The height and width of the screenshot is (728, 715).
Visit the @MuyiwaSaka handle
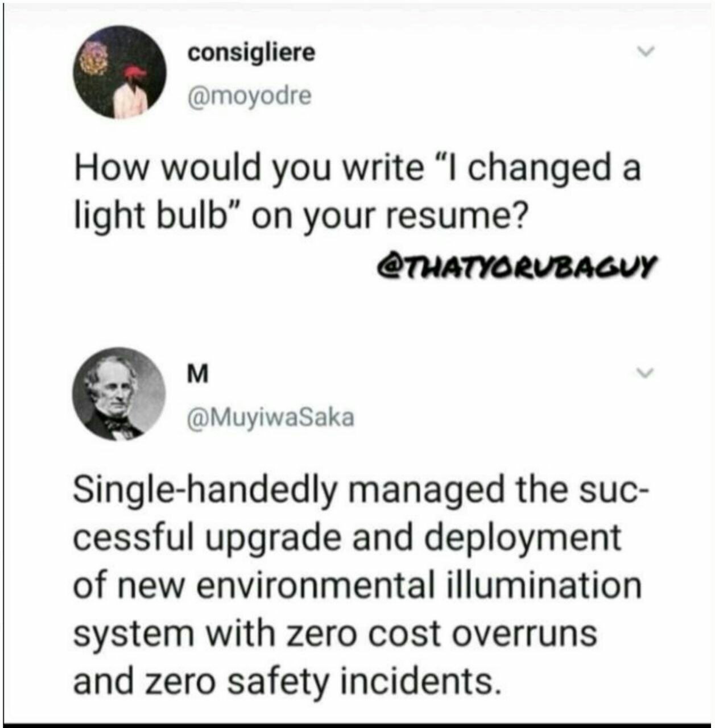coord(271,418)
